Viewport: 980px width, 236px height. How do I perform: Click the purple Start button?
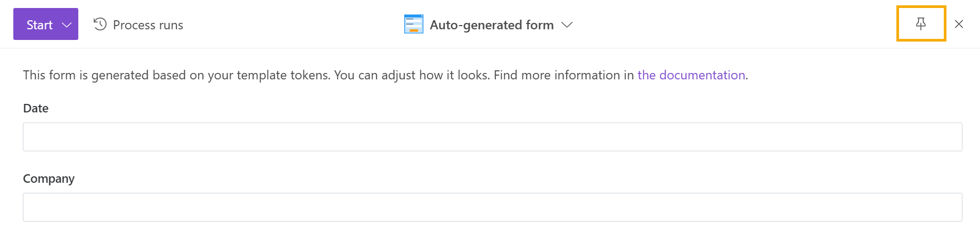click(46, 24)
